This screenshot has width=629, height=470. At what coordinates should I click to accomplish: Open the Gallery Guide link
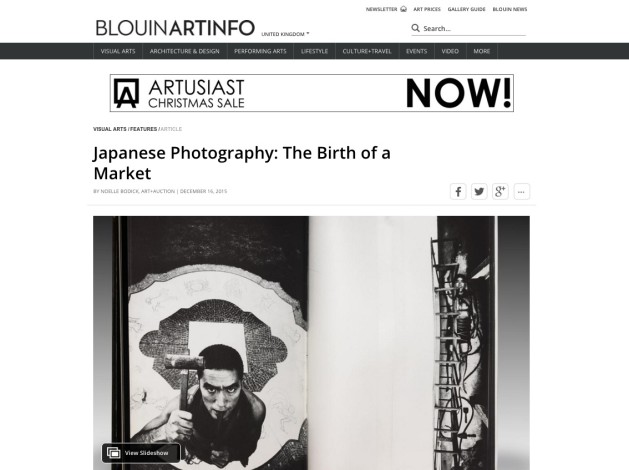pos(467,9)
